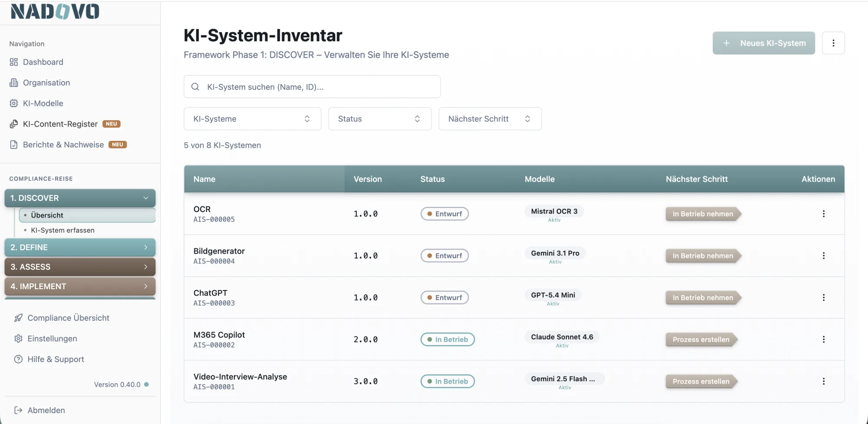Click In Betrieb nehmen for ChatGPT
This screenshot has width=868, height=424.
click(x=703, y=297)
